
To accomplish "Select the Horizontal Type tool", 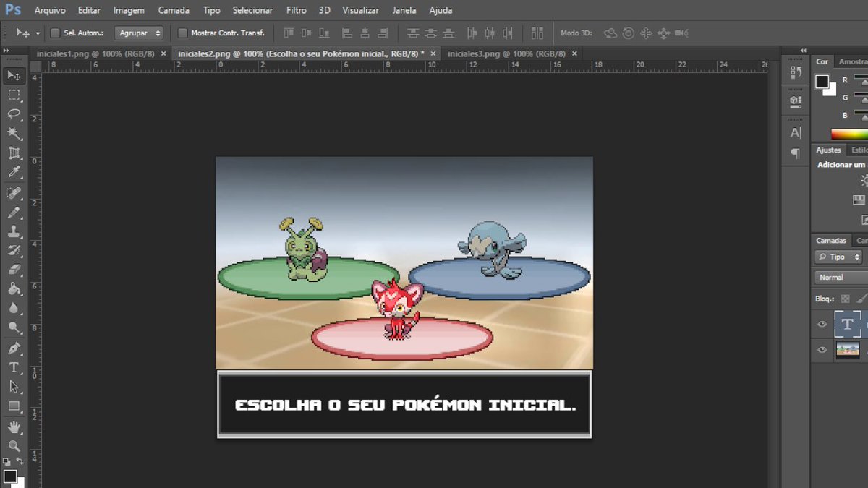I will tap(14, 367).
